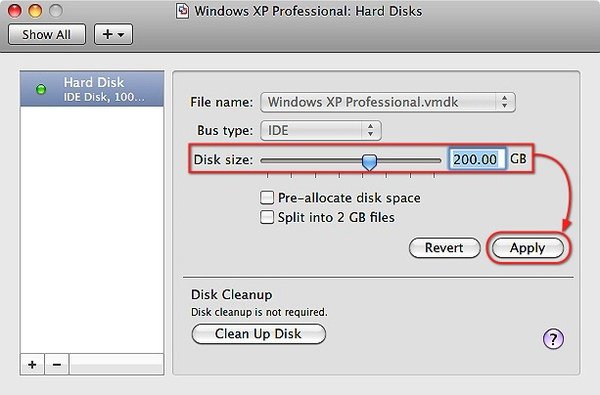Click the 'File name:' label
The image size is (600, 395).
222,102
